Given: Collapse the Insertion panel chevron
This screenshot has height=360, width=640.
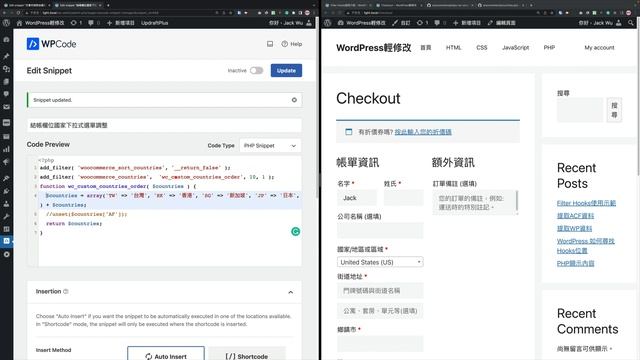Looking at the screenshot, I should pos(291,292).
